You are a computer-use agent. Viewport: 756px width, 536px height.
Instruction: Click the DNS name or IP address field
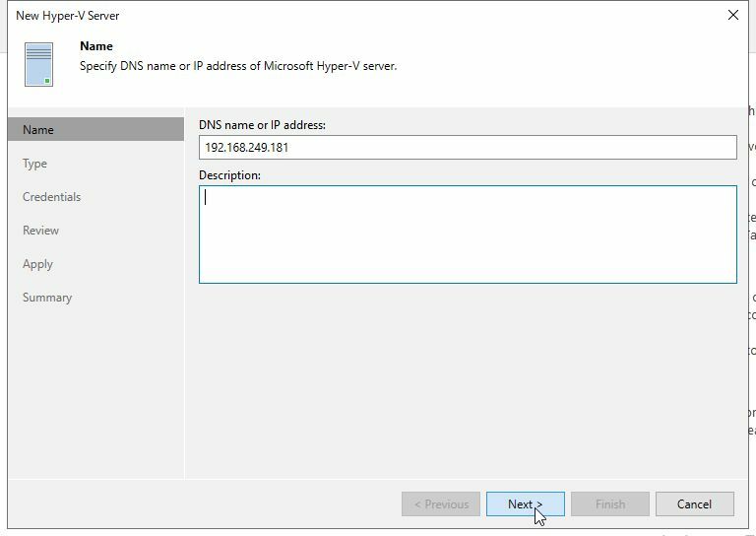tap(467, 148)
